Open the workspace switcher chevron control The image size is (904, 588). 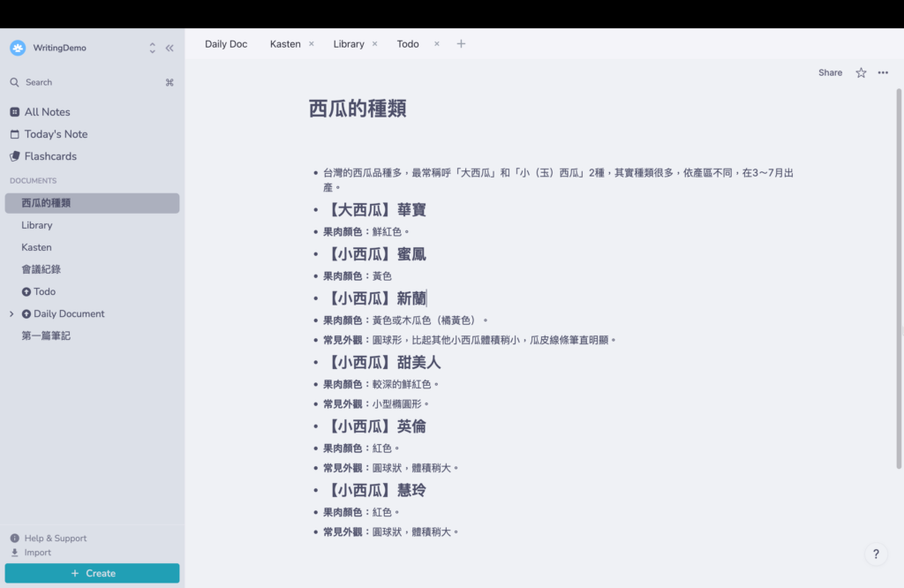click(x=152, y=48)
